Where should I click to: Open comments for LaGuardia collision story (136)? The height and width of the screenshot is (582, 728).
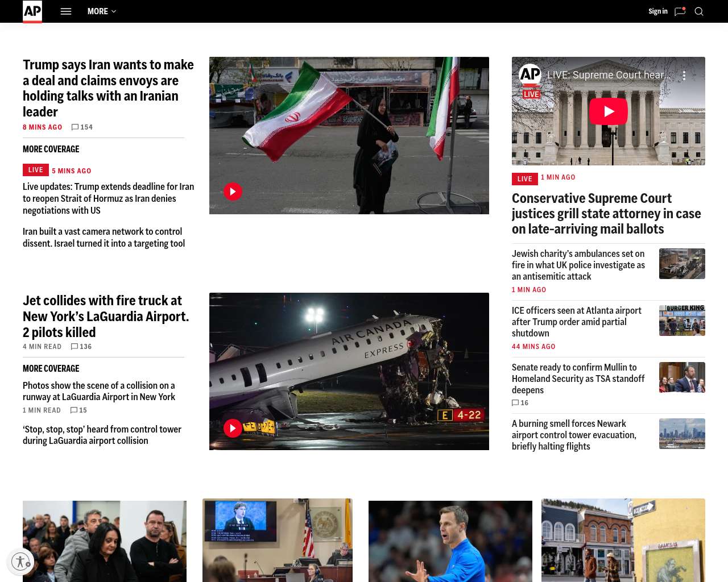click(x=81, y=347)
